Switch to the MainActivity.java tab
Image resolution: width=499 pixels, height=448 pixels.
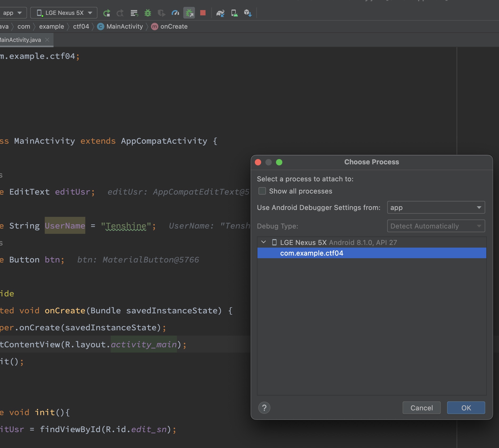click(21, 40)
